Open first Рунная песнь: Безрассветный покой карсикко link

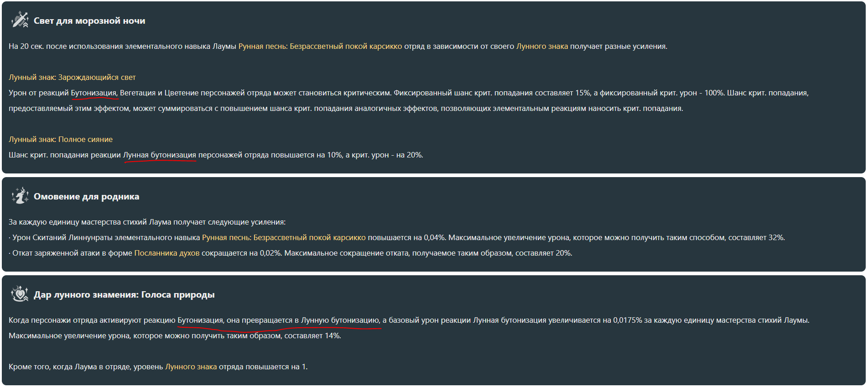coord(320,47)
